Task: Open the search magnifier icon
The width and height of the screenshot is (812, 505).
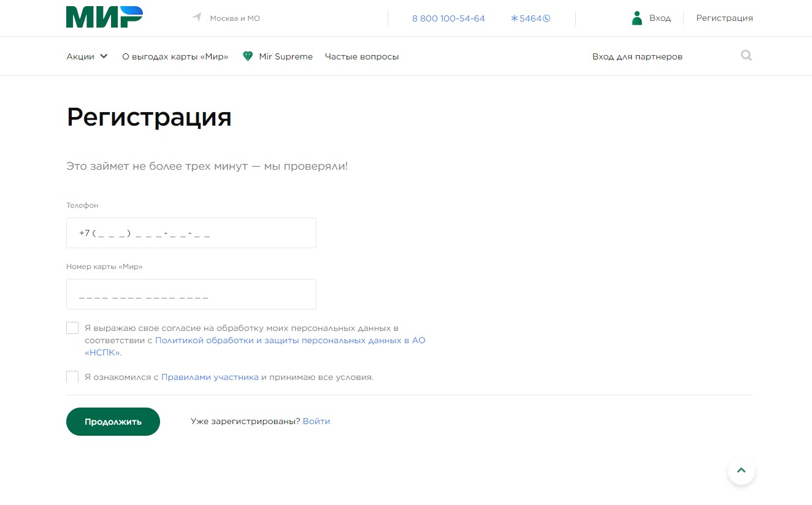Action: pos(746,56)
